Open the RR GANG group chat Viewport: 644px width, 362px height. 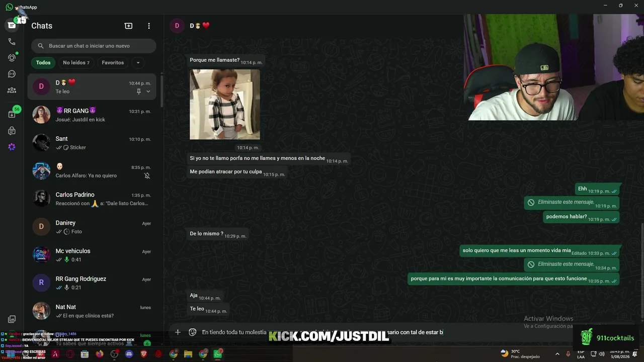tap(92, 115)
